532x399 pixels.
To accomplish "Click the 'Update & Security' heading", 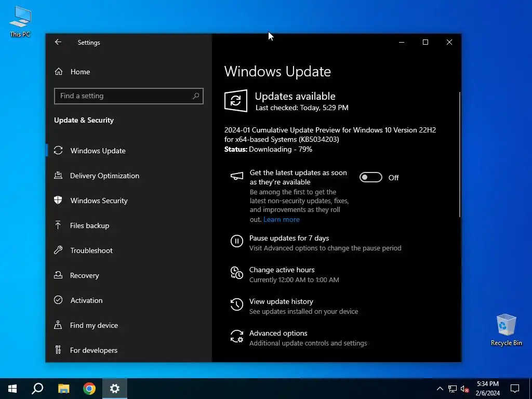I will [84, 120].
